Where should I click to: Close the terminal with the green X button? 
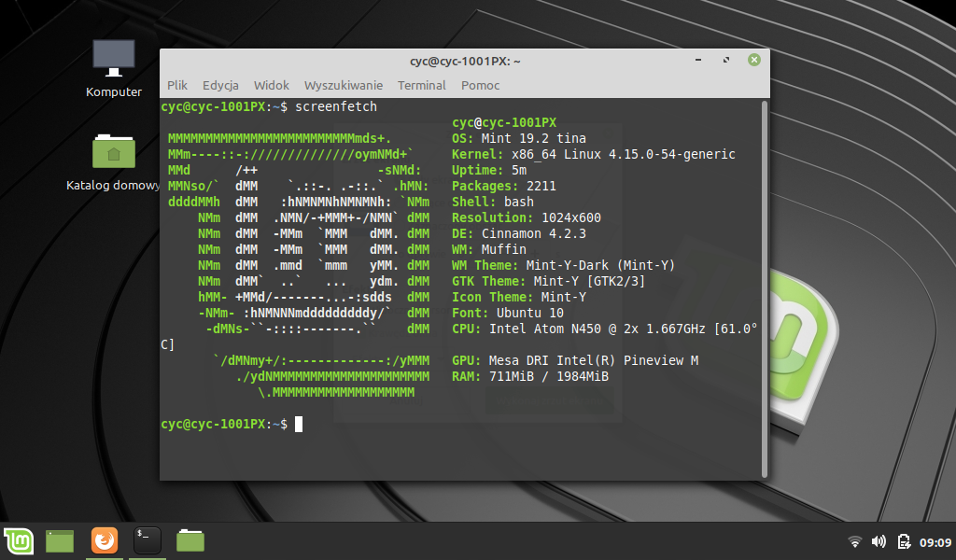pyautogui.click(x=753, y=61)
